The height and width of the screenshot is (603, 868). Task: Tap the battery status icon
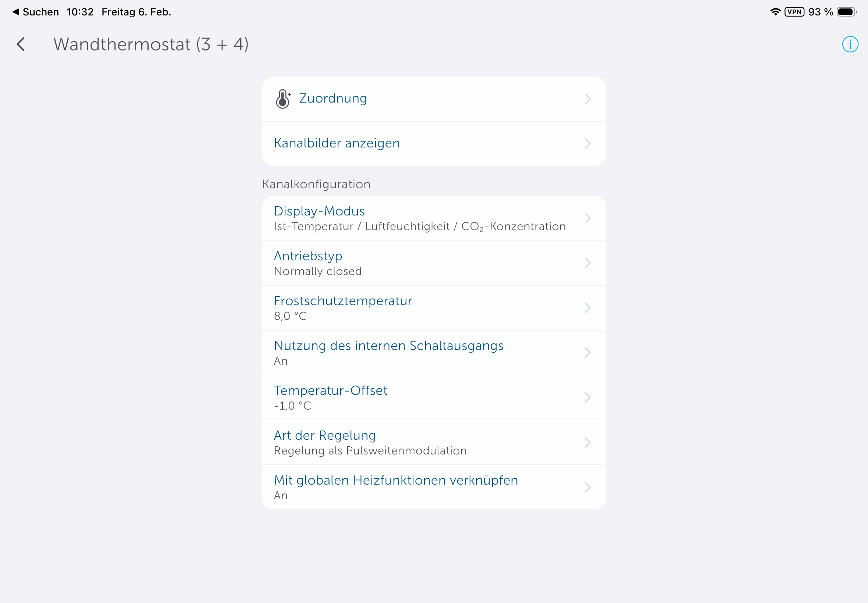[846, 12]
